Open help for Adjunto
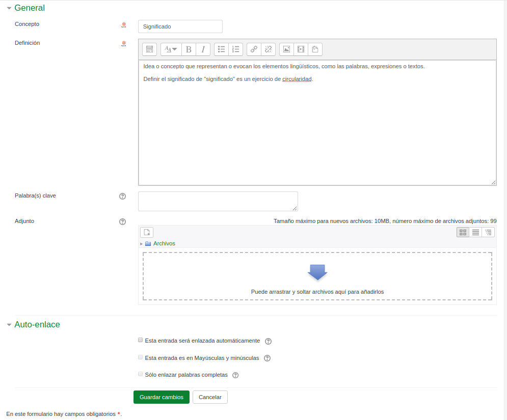 pyautogui.click(x=123, y=221)
